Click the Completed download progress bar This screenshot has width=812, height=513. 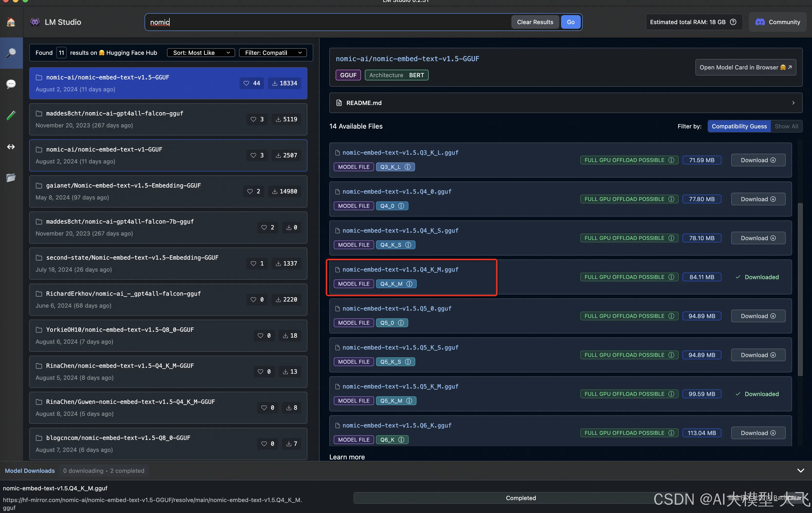click(521, 498)
